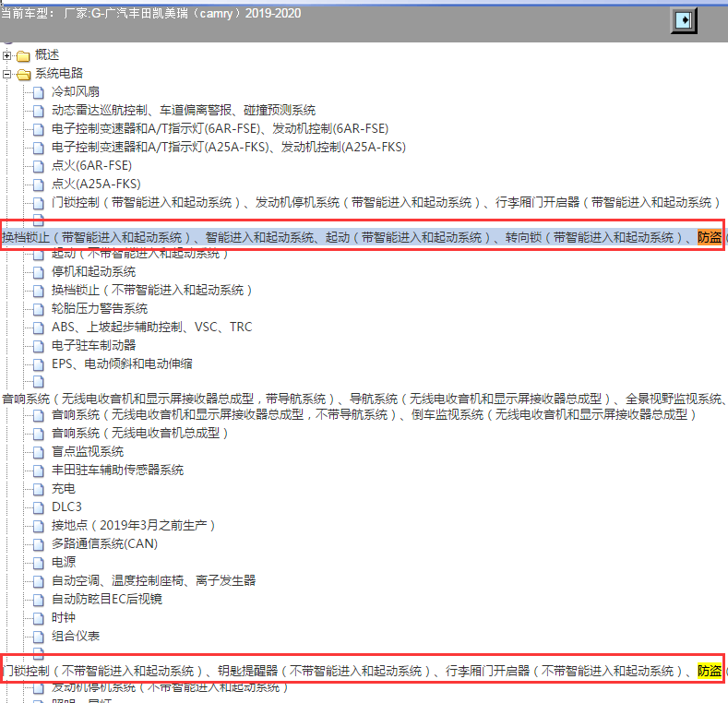
Task: Open 点火(6AR-FSE) entry
Action: coord(91,165)
